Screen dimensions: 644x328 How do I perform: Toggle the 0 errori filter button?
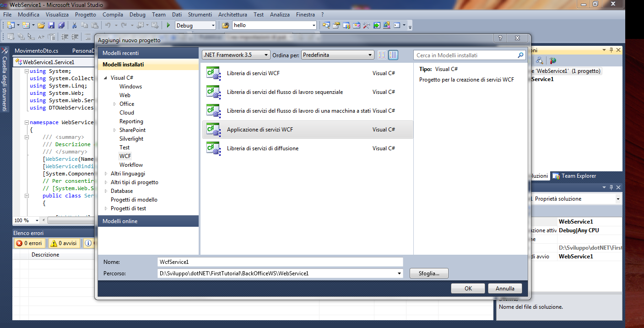click(x=30, y=243)
